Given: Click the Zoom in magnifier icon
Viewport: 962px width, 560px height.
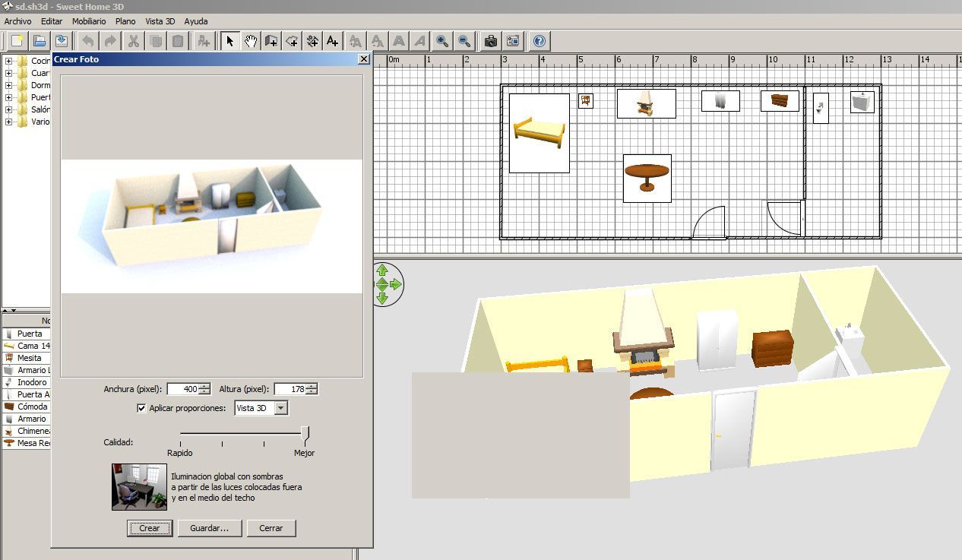Looking at the screenshot, I should point(441,41).
